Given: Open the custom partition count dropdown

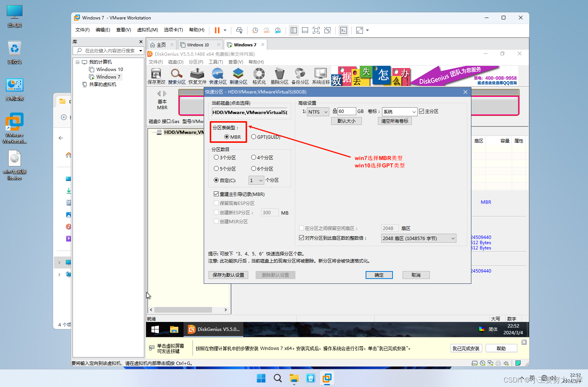Looking at the screenshot, I should click(256, 180).
